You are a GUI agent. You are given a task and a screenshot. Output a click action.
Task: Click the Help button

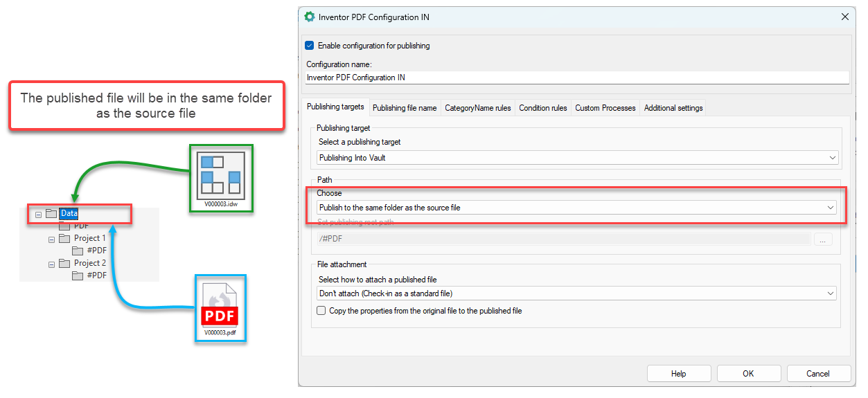tap(678, 374)
